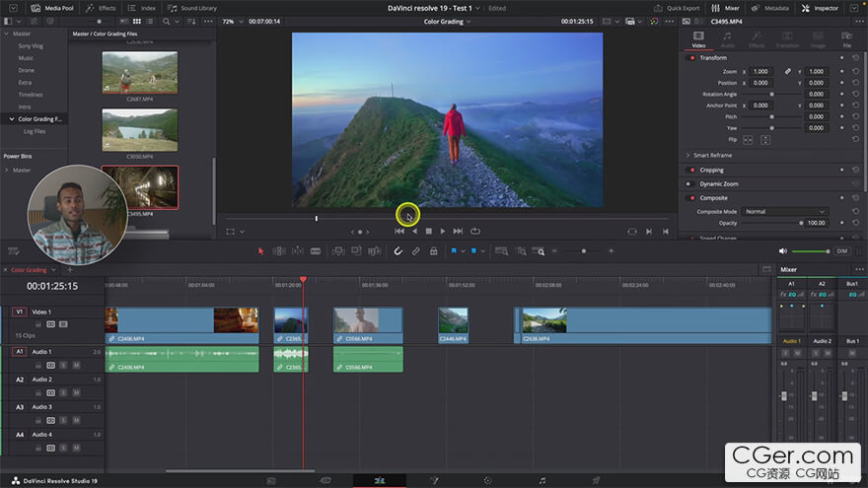The image size is (868, 488).
Task: Toggle the Cropping section enable switch
Action: click(690, 171)
